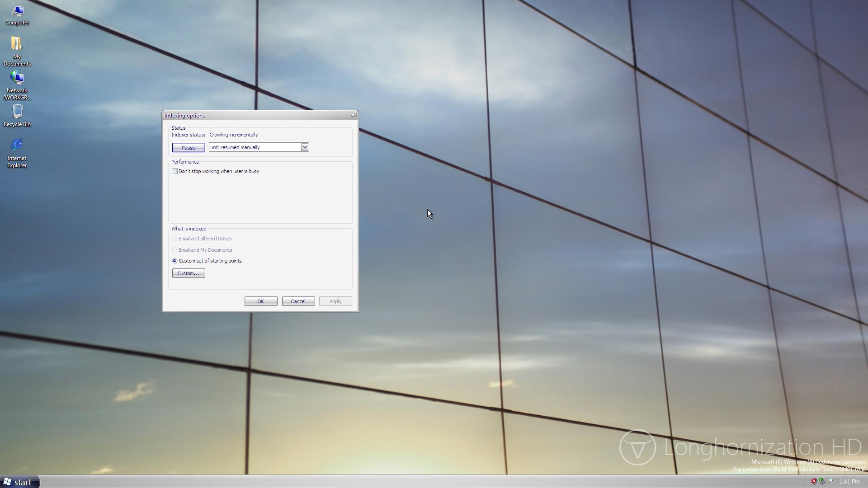
Task: Open the Custom... starting points dialog
Action: (x=188, y=273)
